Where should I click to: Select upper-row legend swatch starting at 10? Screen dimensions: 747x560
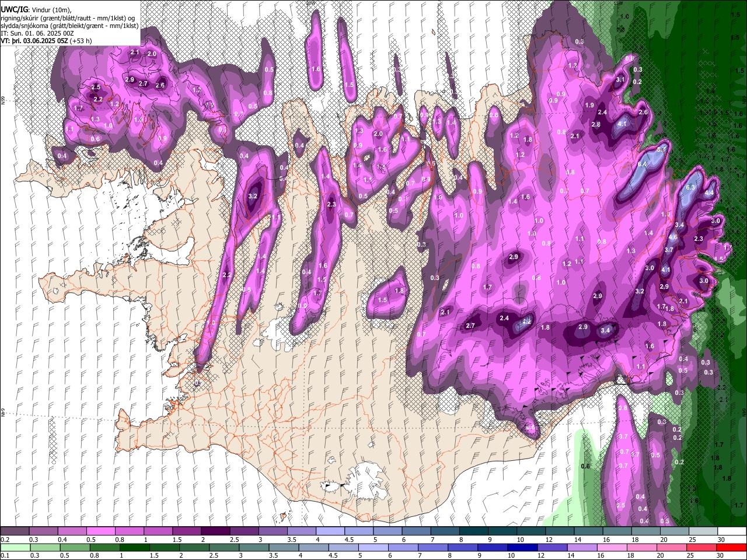pos(531,531)
